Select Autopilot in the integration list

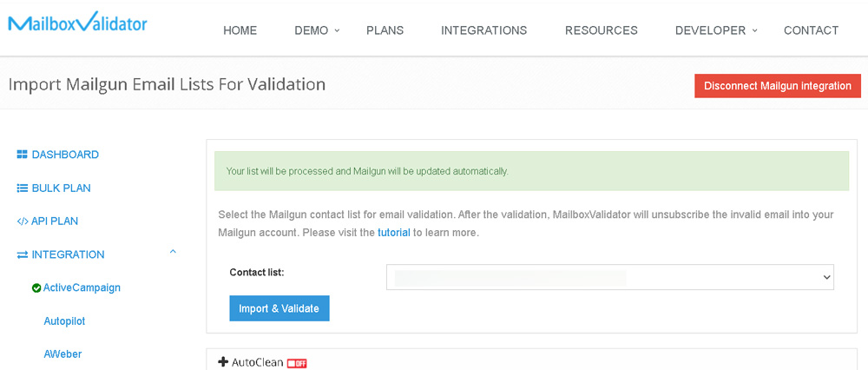(64, 321)
